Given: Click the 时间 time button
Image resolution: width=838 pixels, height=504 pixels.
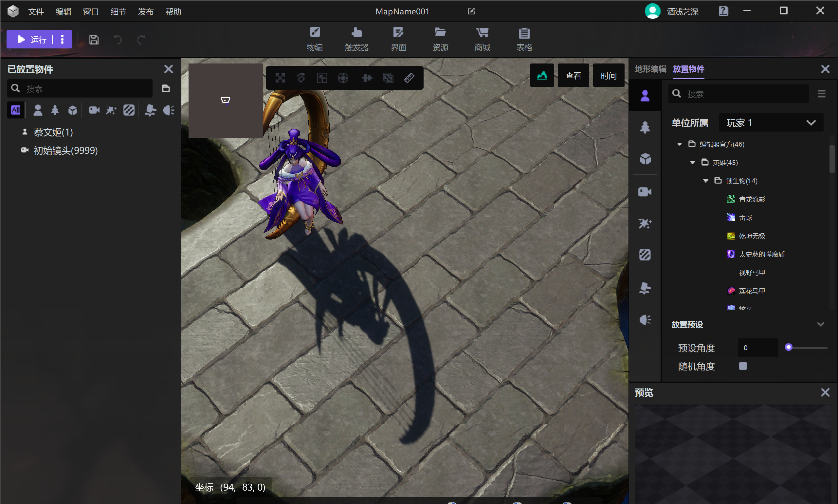Looking at the screenshot, I should 609,75.
